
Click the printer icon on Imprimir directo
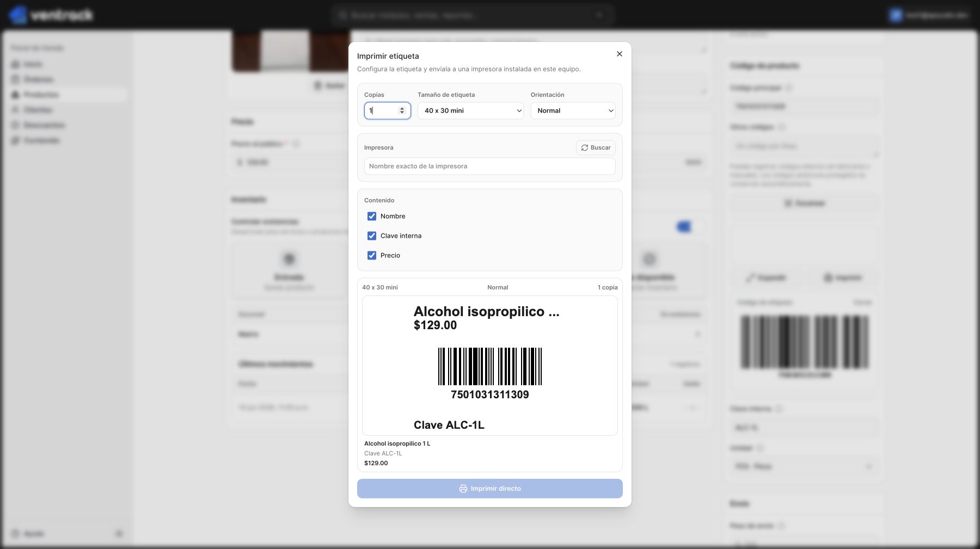point(463,489)
